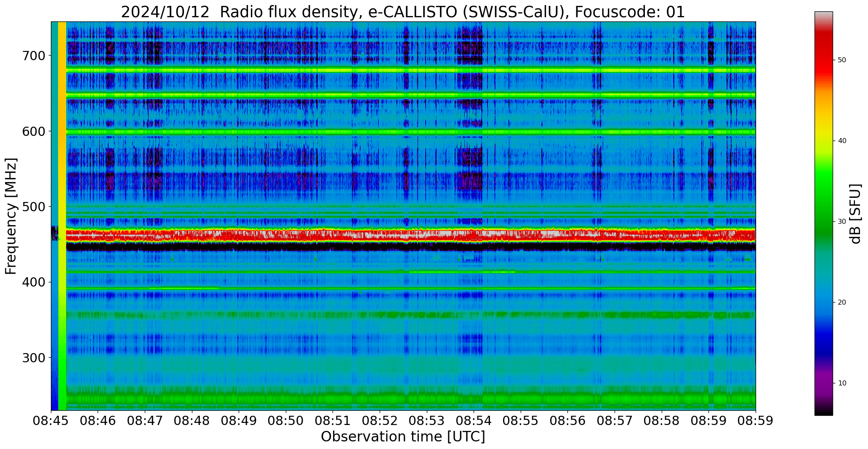
Task: Click the 08:50 time tick label
Action: coord(286,421)
